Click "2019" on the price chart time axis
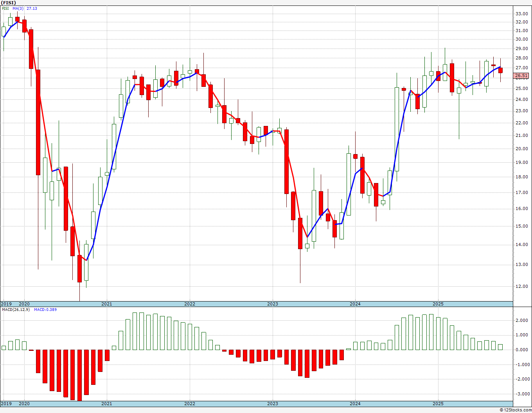This screenshot has height=413, width=532. 6,304
